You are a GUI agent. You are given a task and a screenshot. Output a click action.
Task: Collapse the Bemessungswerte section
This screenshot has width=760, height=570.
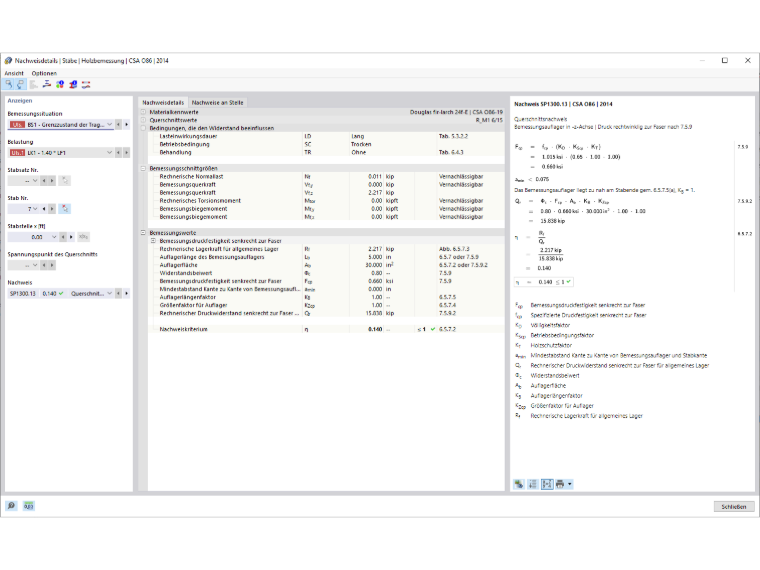click(143, 233)
